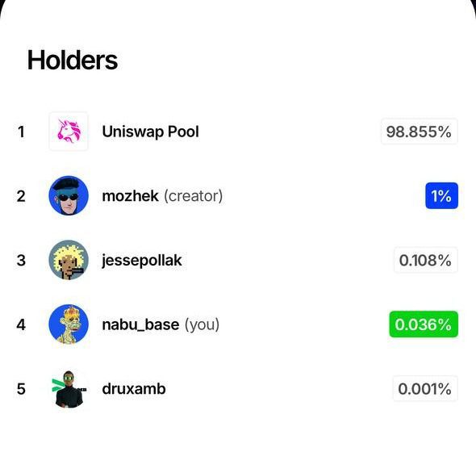Screen dimensions: 476x452
Task: Open nabu_base (you) username
Action: pos(161,324)
